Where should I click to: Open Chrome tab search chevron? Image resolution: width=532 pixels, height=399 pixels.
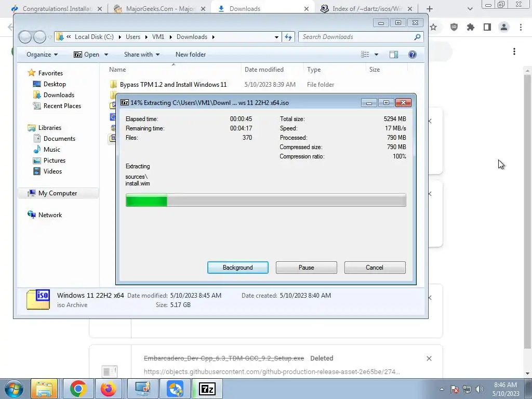tap(470, 9)
